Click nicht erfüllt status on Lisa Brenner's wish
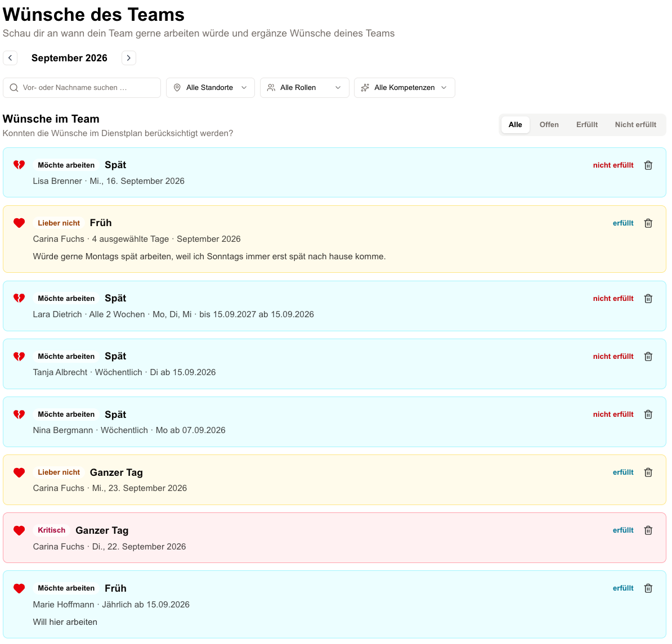 click(613, 165)
